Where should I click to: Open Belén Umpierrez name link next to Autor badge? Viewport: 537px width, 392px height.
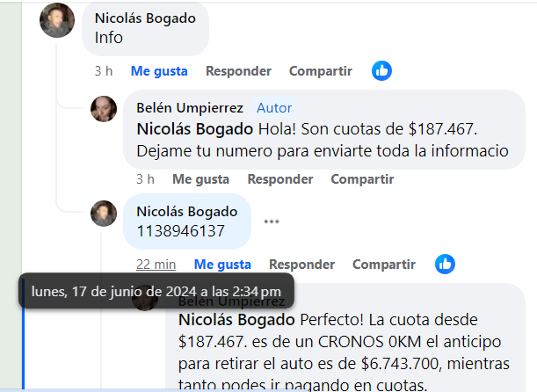(190, 108)
